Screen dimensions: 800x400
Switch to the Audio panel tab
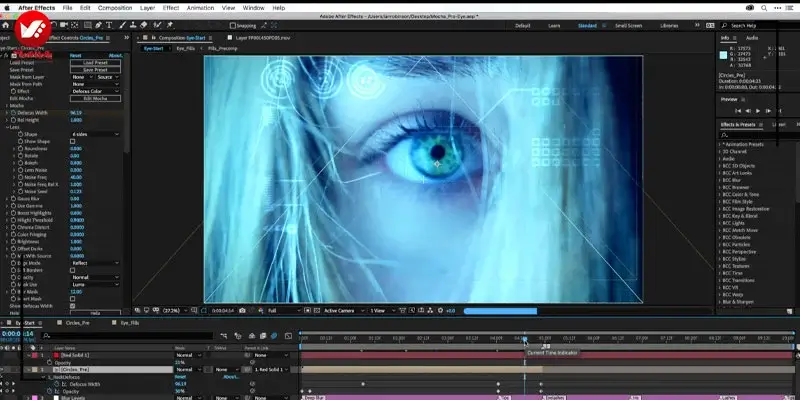(x=752, y=38)
